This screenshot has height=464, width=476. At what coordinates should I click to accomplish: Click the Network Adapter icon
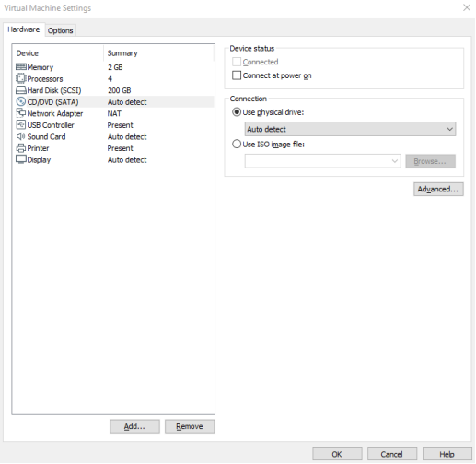click(x=21, y=113)
